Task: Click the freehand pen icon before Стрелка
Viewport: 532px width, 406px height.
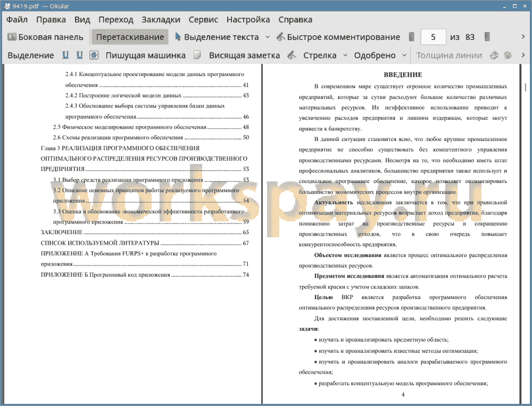Action: click(292, 55)
